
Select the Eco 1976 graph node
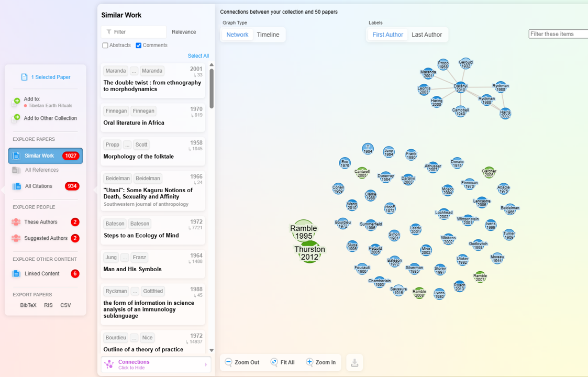[x=345, y=163]
